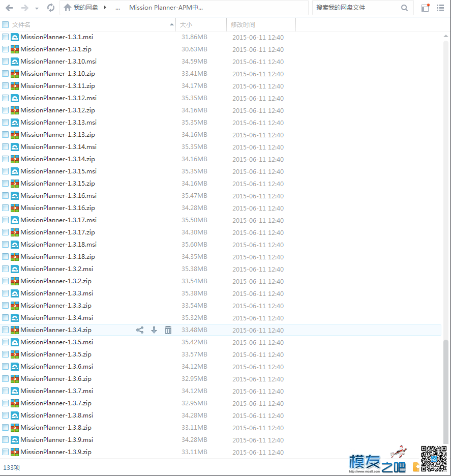Tick the box beside MissionPlanner-1.3.16.msi

tap(6, 195)
